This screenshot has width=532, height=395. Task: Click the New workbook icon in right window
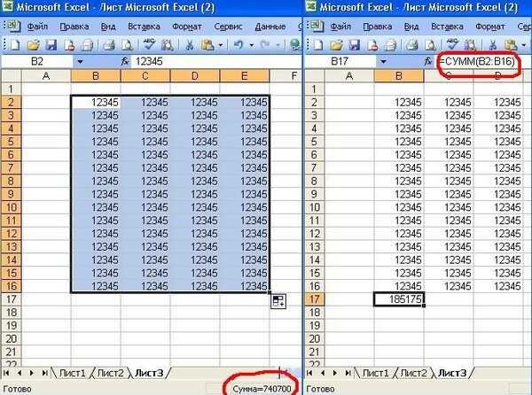point(318,45)
